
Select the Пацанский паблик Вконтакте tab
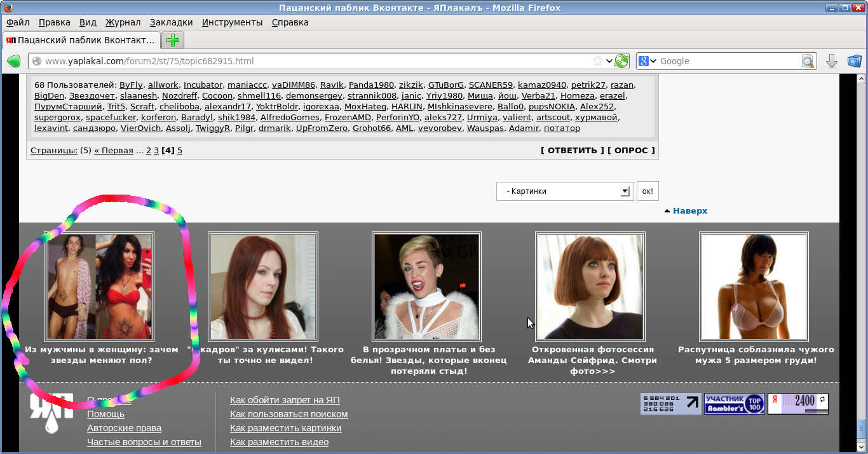(x=81, y=40)
